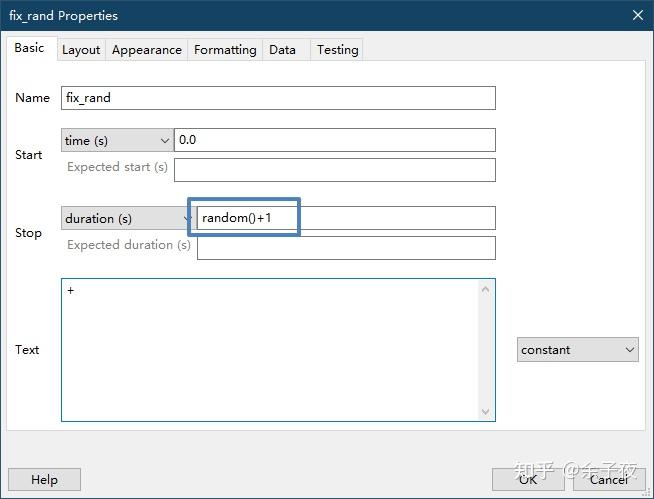The height and width of the screenshot is (499, 654).
Task: Click the Expected duration (s) field
Action: pos(345,247)
